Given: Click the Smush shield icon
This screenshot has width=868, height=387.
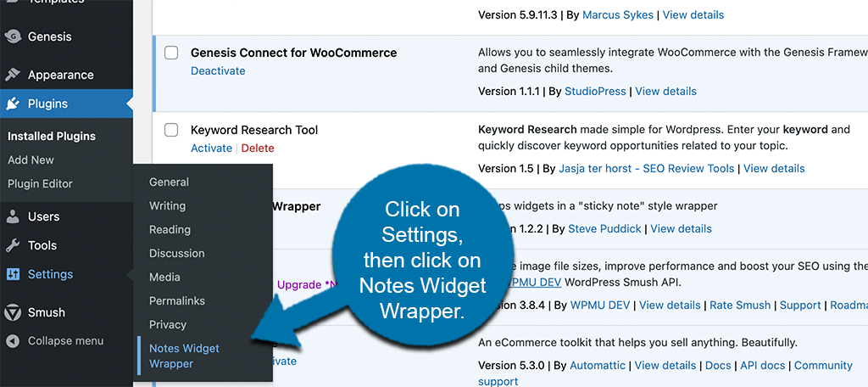Looking at the screenshot, I should pyautogui.click(x=13, y=312).
